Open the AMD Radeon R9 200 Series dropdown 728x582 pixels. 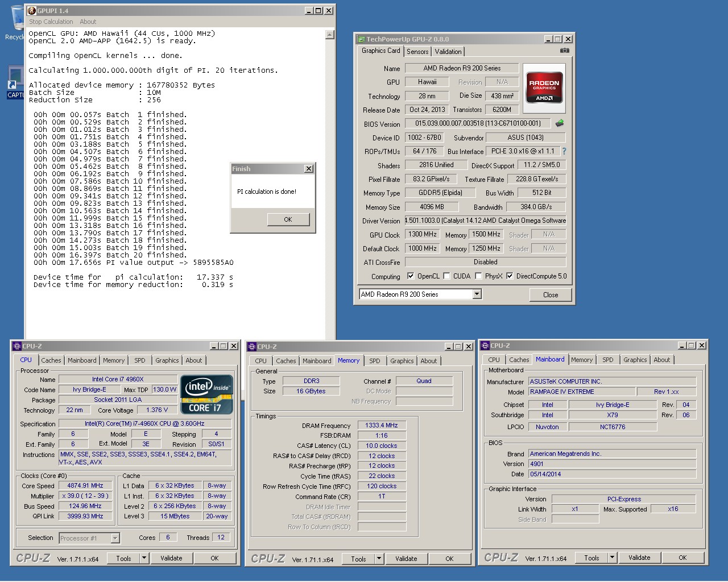[x=477, y=294]
